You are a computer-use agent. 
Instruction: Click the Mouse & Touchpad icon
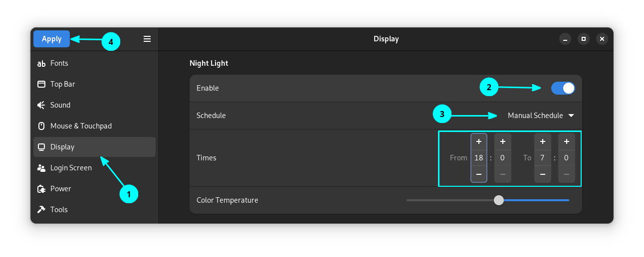[x=41, y=126]
